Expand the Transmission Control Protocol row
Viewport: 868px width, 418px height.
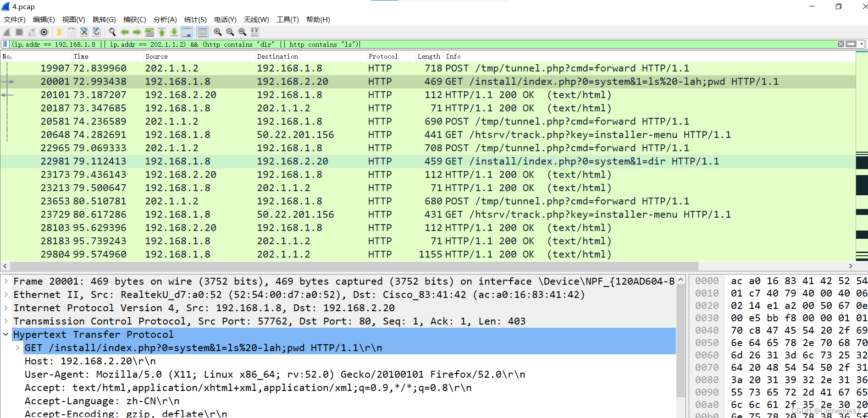pos(6,321)
